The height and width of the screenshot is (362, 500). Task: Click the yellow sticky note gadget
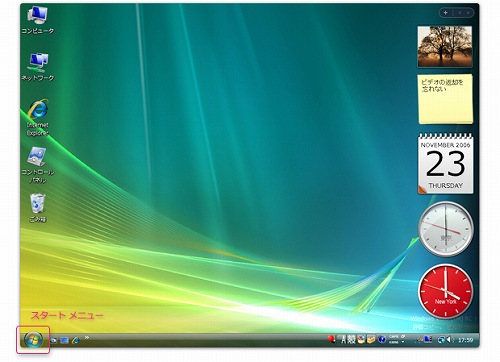click(x=445, y=99)
